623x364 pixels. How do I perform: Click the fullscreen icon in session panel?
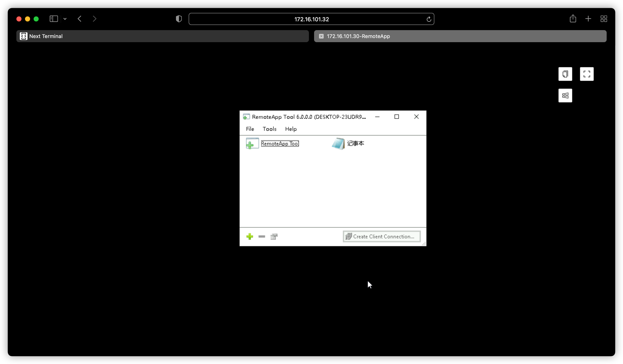587,74
